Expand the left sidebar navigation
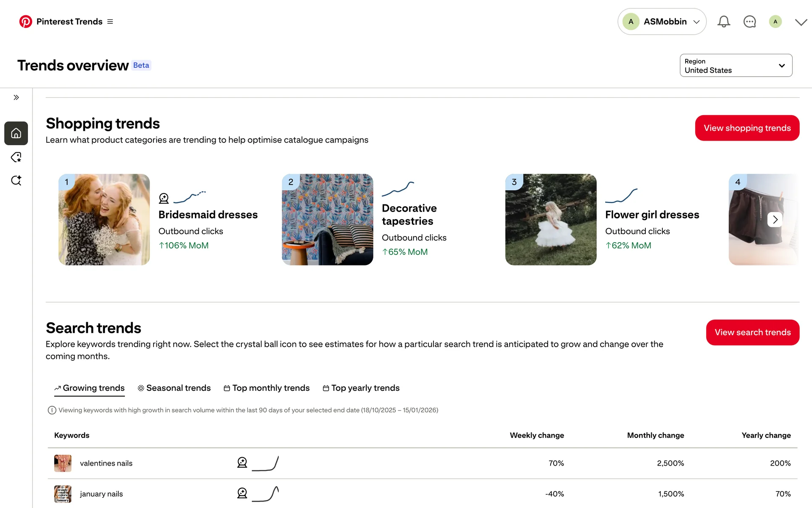 16,97
